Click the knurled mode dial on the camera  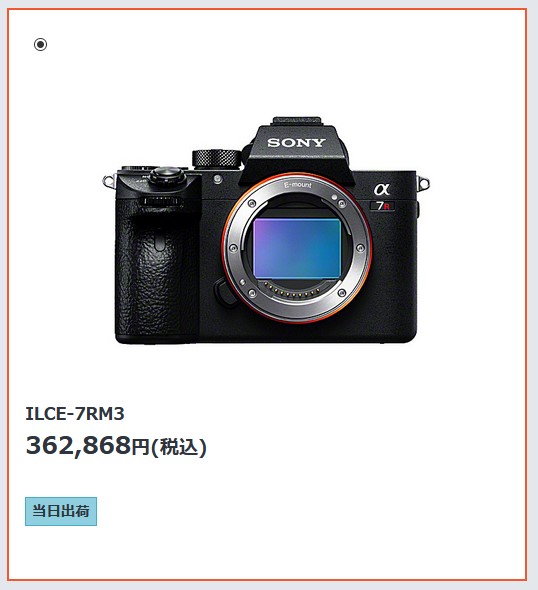pos(217,158)
